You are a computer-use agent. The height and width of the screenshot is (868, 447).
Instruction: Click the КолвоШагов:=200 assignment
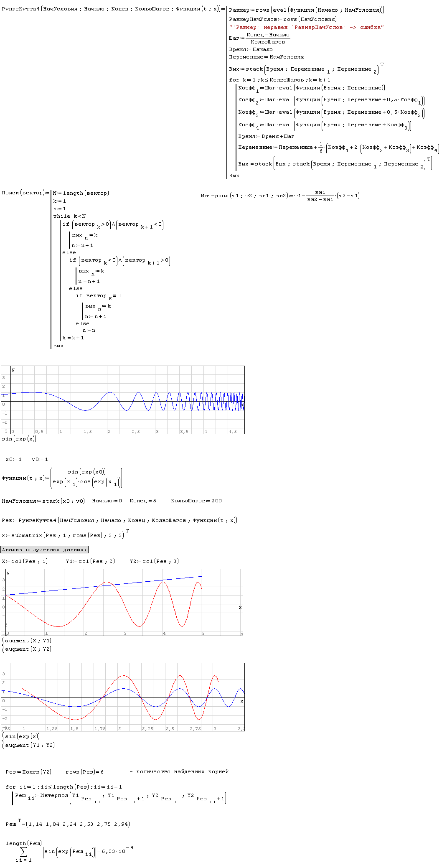(196, 501)
